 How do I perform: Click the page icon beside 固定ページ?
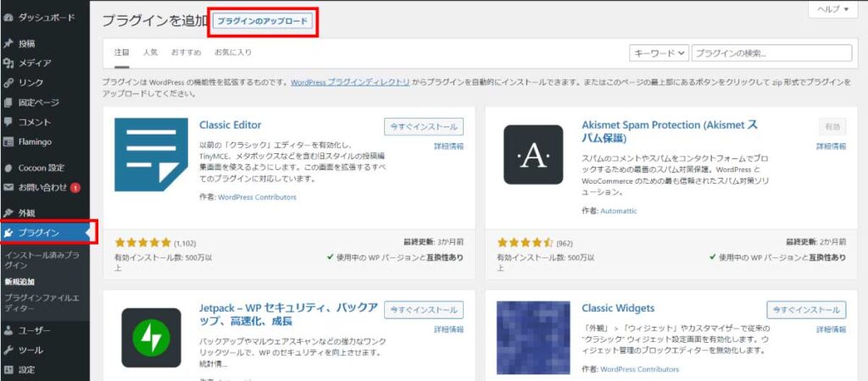click(8, 102)
